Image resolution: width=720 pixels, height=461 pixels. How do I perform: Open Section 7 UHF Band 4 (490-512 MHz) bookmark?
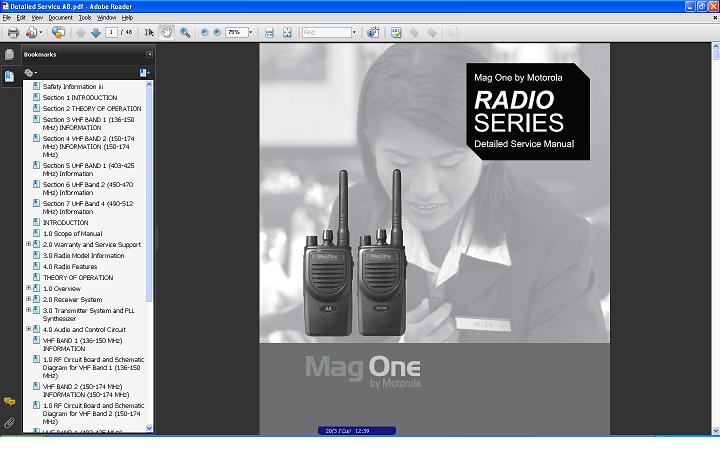pyautogui.click(x=88, y=207)
